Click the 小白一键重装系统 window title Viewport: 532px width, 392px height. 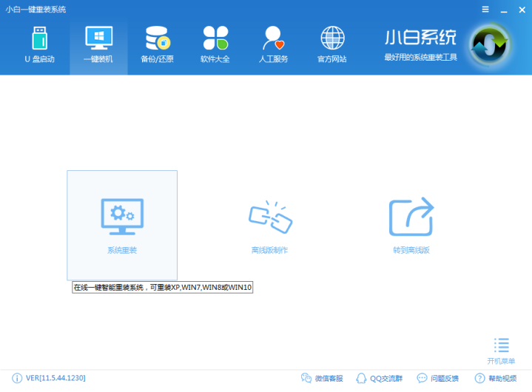click(x=36, y=10)
